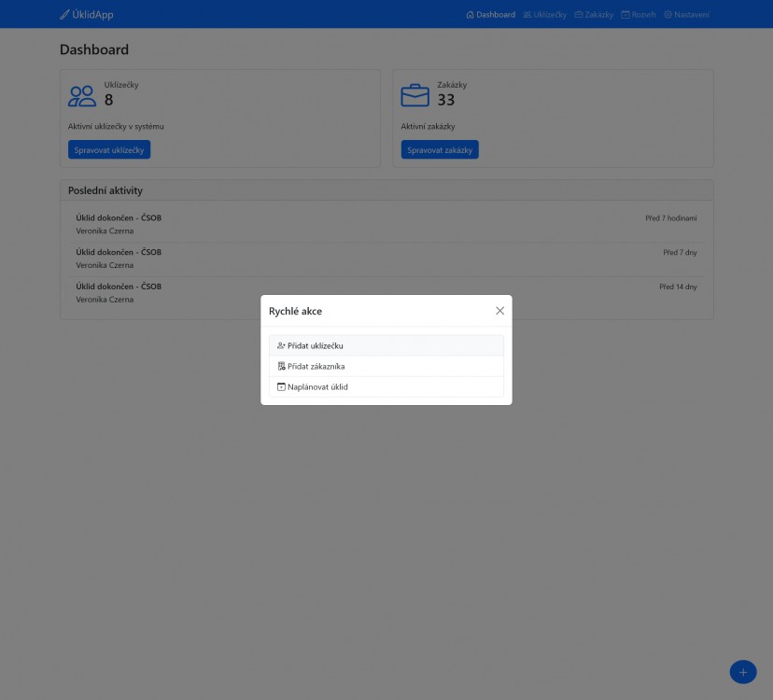Open Nastavení in the navbar
Viewport: 773px width, 700px height.
tap(686, 15)
